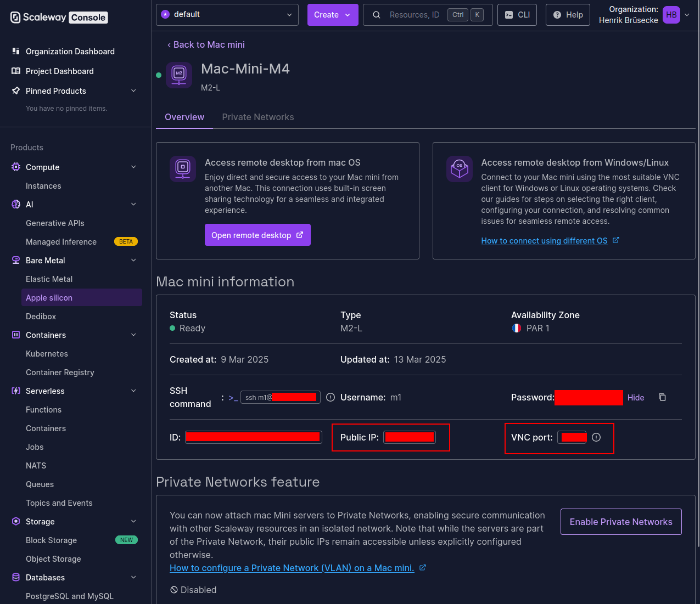The height and width of the screenshot is (604, 700).
Task: Click Enable Private Networks button
Action: pos(621,522)
